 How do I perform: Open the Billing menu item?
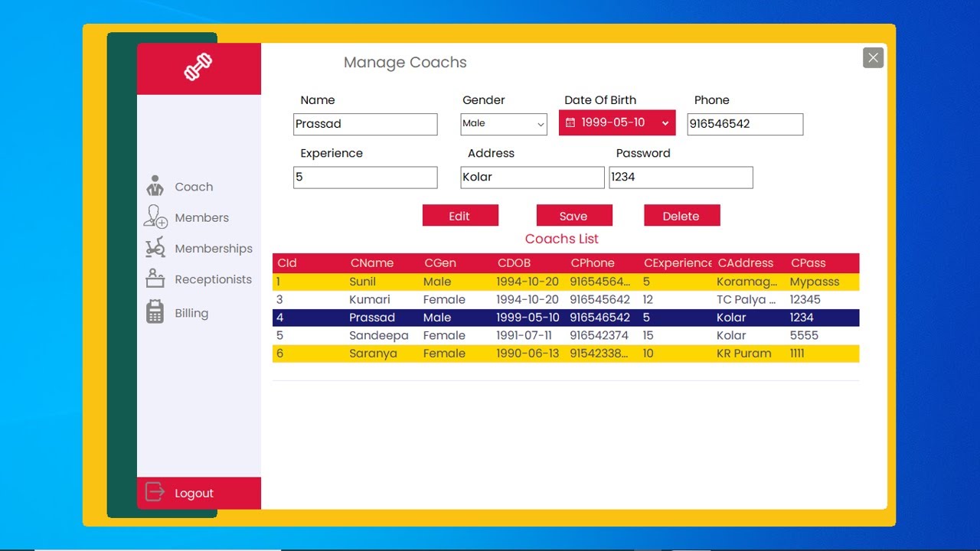[x=191, y=313]
